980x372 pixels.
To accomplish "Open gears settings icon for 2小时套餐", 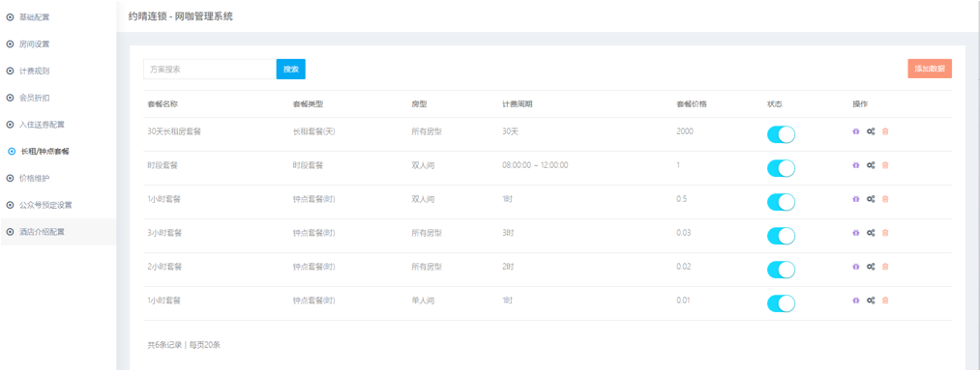I will tap(870, 267).
